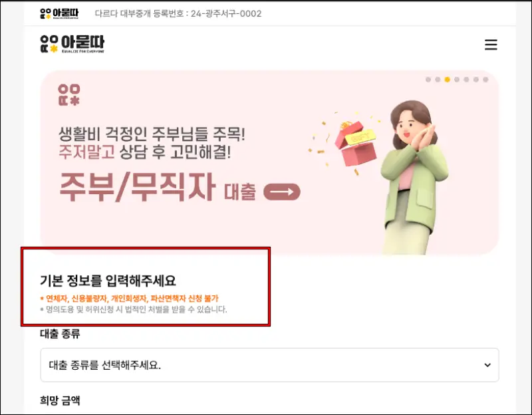Click the red gift box illustration
This screenshot has width=532, height=415.
(x=356, y=143)
